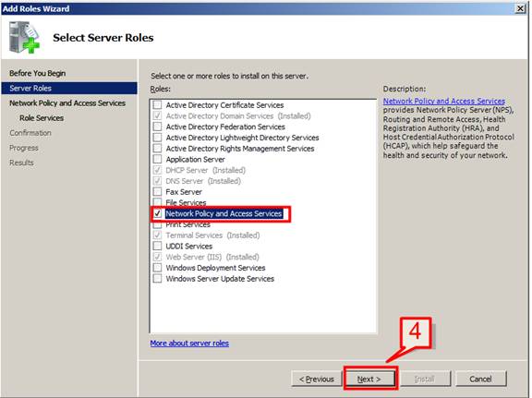The image size is (532, 398).
Task: Click the Add Roles server icon
Action: click(24, 37)
